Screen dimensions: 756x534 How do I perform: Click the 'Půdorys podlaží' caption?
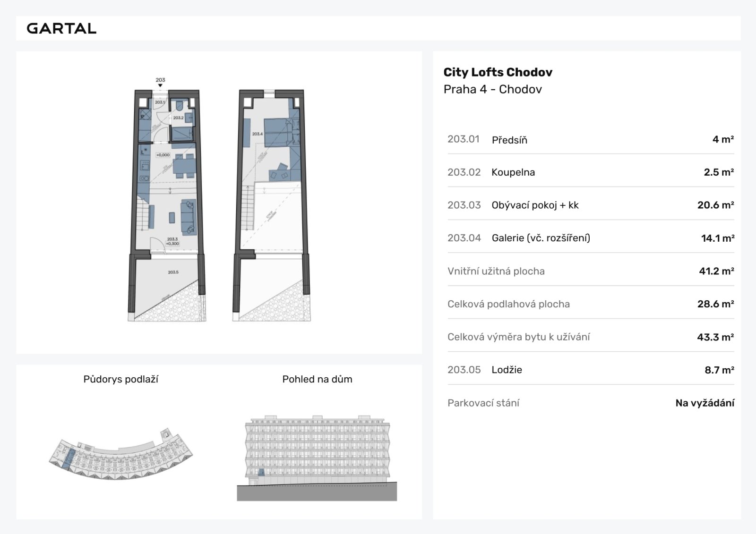pyautogui.click(x=120, y=379)
